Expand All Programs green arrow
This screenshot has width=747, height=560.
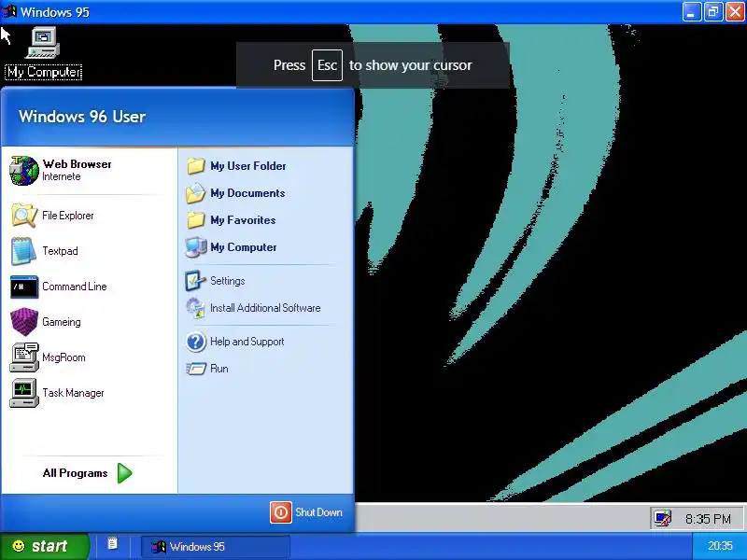pyautogui.click(x=124, y=473)
